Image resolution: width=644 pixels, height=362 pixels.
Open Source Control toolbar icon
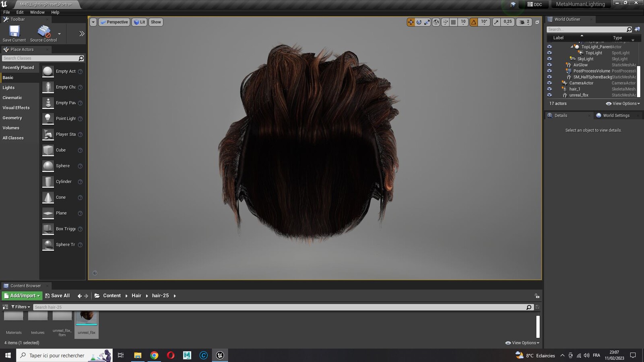(43, 34)
